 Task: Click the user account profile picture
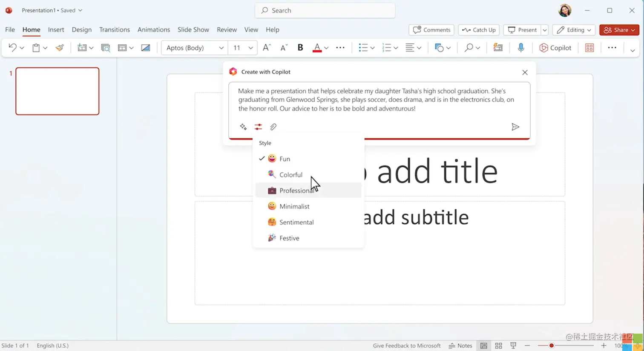point(565,10)
